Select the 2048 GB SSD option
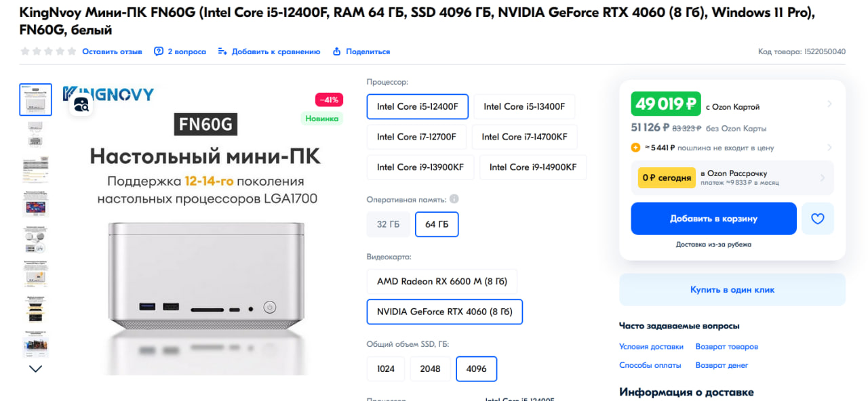The width and height of the screenshot is (868, 401). 430,369
